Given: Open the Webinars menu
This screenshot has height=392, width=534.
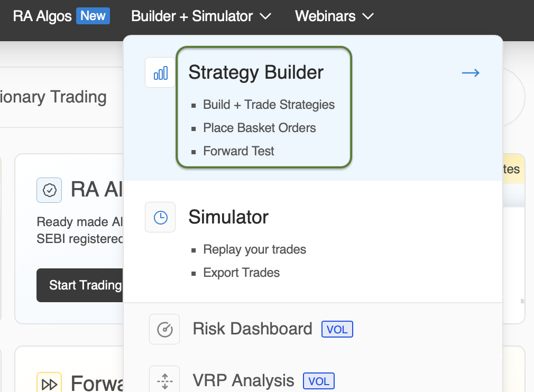Looking at the screenshot, I should [x=325, y=16].
